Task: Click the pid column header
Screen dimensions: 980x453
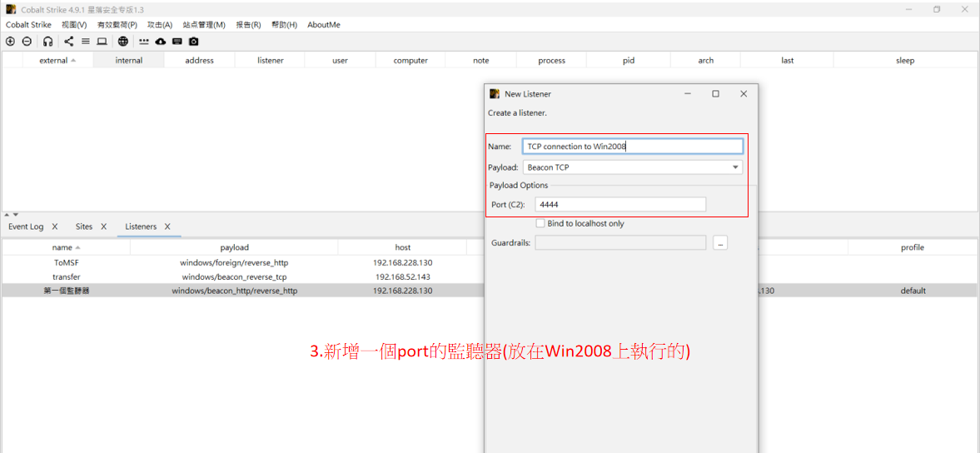Action: pyautogui.click(x=629, y=61)
